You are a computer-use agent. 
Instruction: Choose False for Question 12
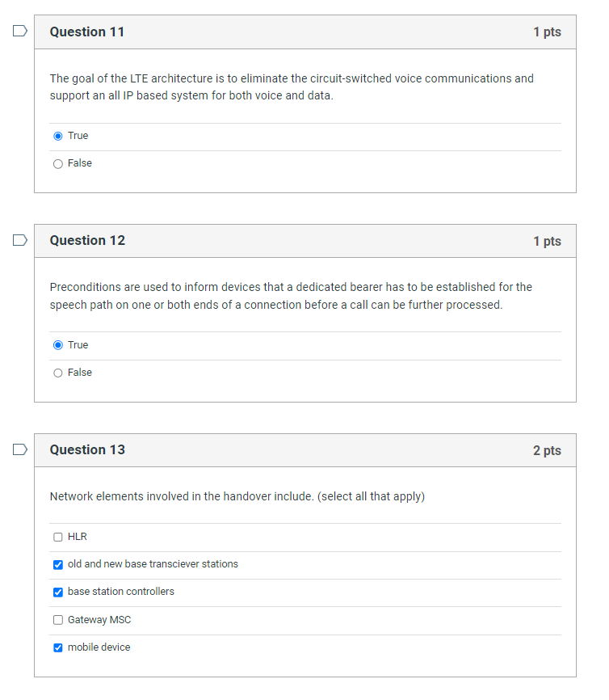(58, 373)
